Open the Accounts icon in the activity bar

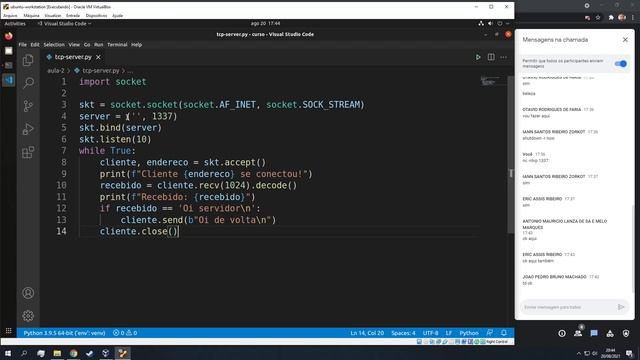(x=28, y=293)
